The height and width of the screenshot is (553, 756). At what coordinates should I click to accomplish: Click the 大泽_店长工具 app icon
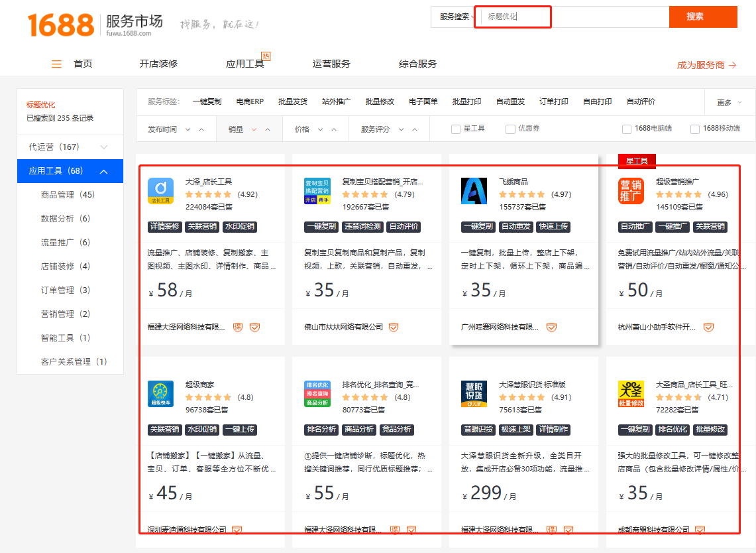click(160, 191)
